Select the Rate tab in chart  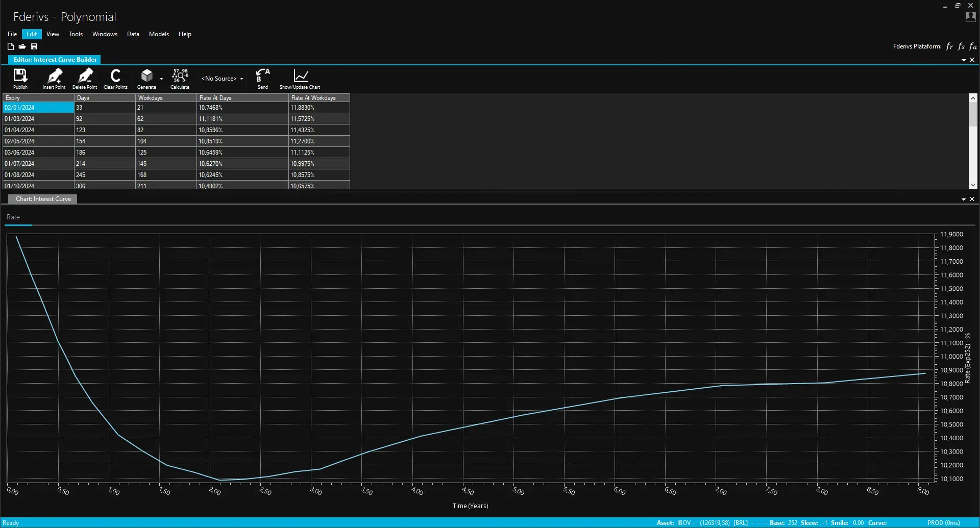click(x=13, y=217)
